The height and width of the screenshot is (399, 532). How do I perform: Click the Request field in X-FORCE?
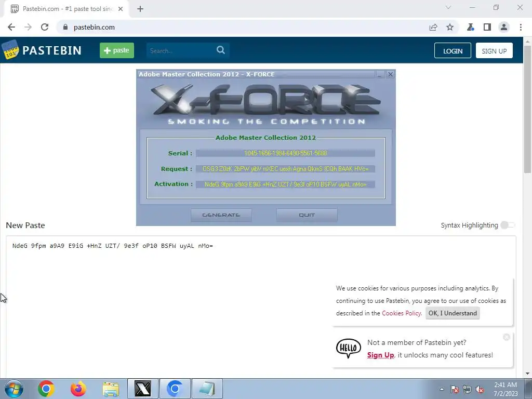pyautogui.click(x=285, y=169)
